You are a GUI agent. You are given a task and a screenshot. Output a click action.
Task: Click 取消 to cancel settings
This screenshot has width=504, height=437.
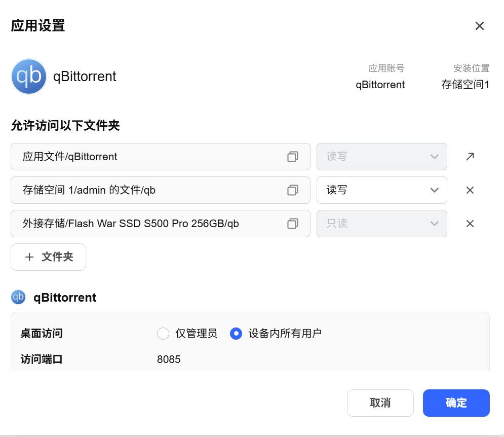[x=380, y=403]
